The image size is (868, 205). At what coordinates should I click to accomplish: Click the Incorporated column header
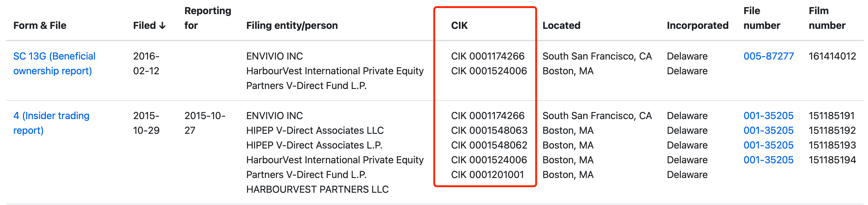[698, 25]
